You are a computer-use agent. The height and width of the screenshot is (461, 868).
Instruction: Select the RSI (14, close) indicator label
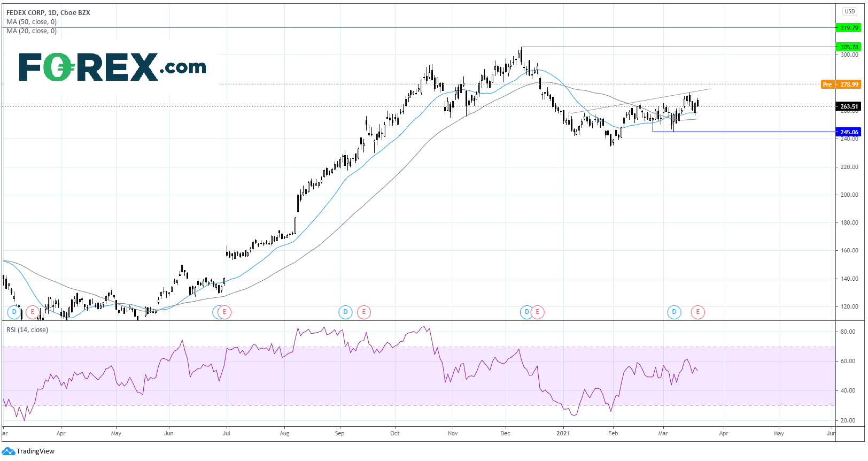point(27,330)
